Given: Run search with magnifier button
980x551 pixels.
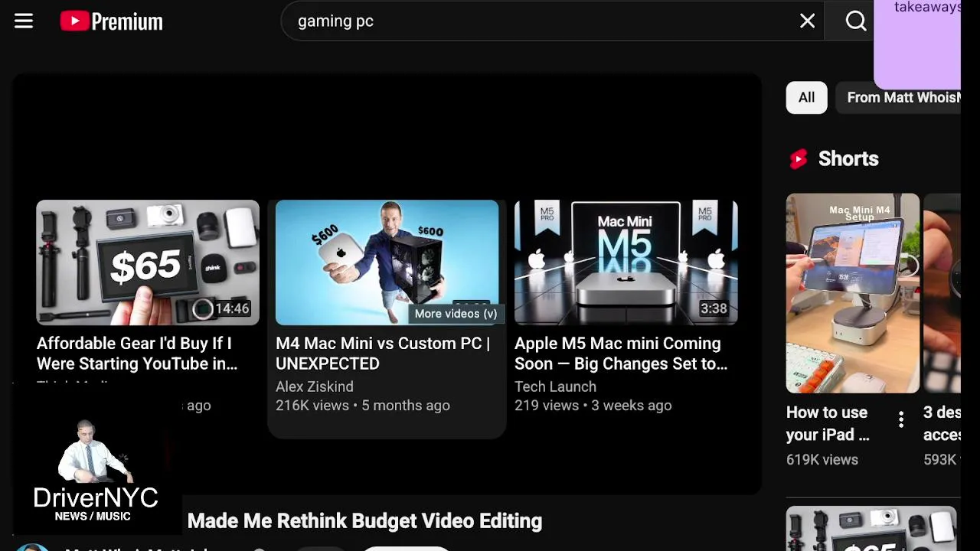Looking at the screenshot, I should click(856, 21).
